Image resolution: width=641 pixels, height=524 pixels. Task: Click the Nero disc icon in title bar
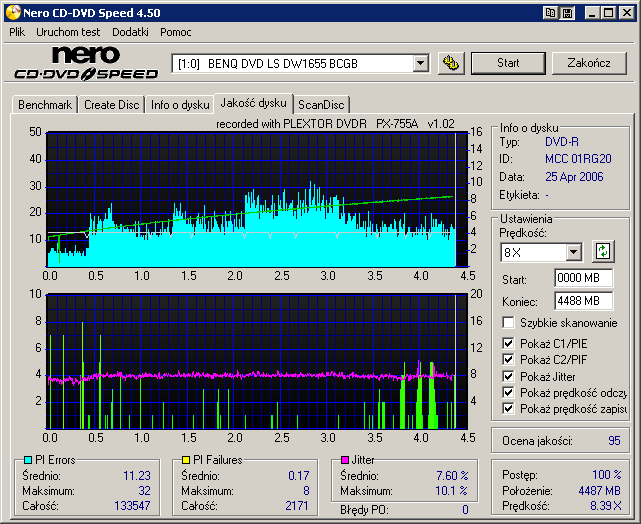click(13, 13)
